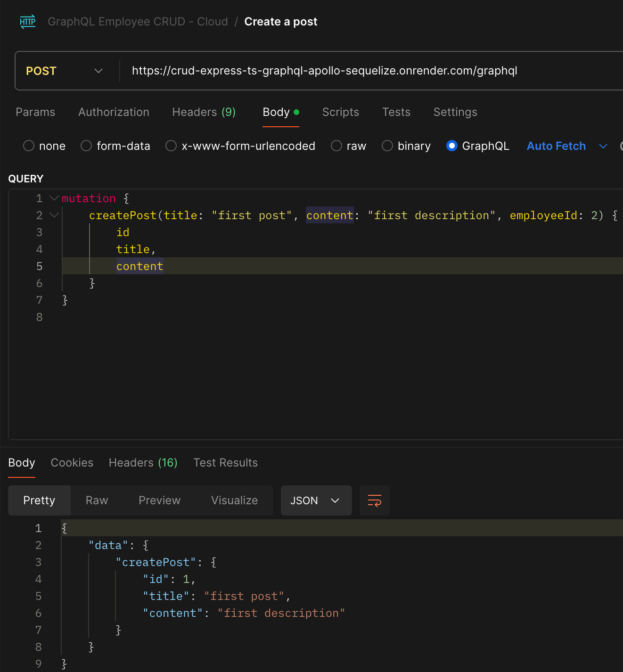The width and height of the screenshot is (623, 672).
Task: View the Test Results tab
Action: 226,463
